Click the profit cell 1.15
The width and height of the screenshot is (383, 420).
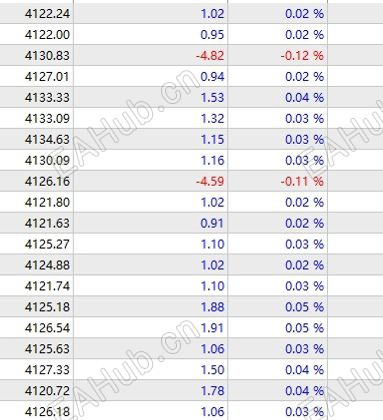tap(212, 139)
